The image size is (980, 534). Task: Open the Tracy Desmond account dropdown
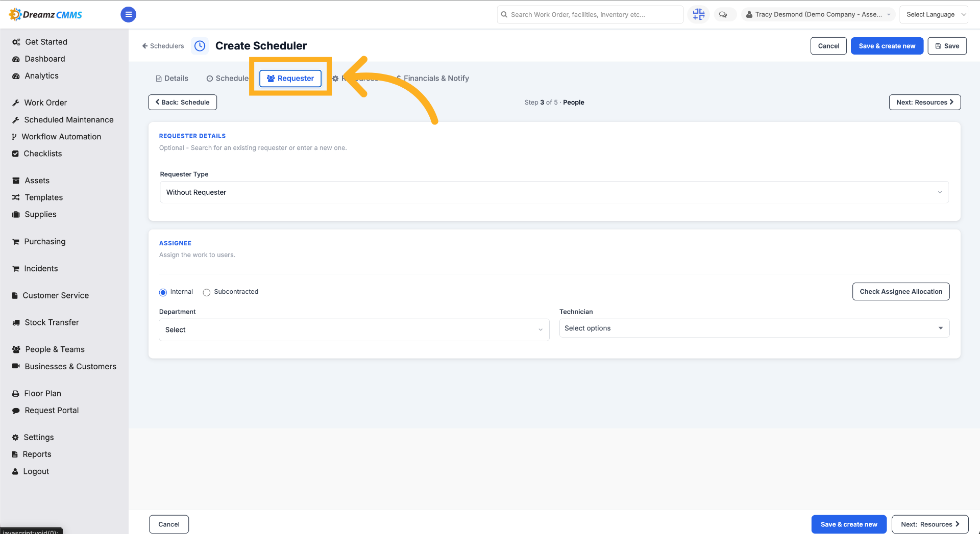tap(818, 14)
